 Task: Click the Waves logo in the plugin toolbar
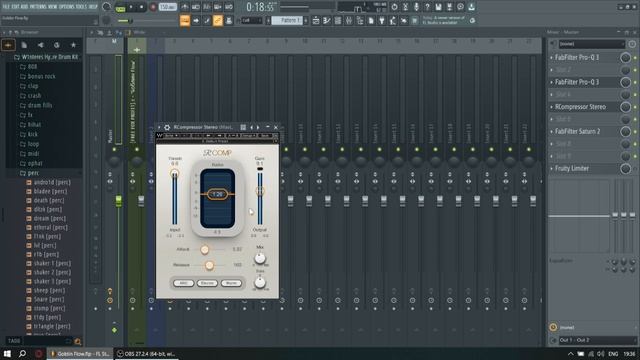click(x=160, y=136)
